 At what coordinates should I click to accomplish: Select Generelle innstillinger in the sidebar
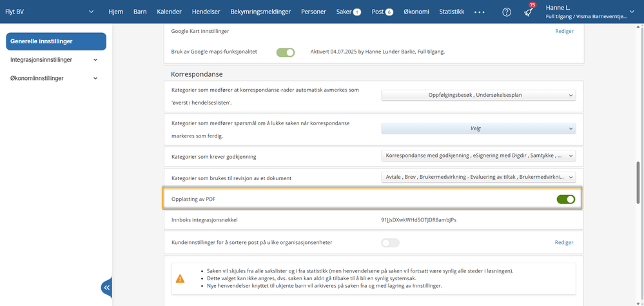pos(56,41)
